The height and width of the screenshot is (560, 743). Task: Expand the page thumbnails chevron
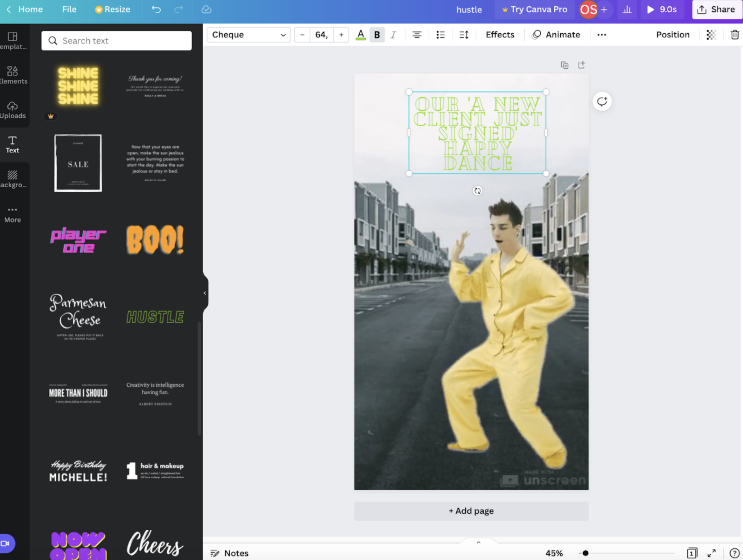tap(478, 542)
